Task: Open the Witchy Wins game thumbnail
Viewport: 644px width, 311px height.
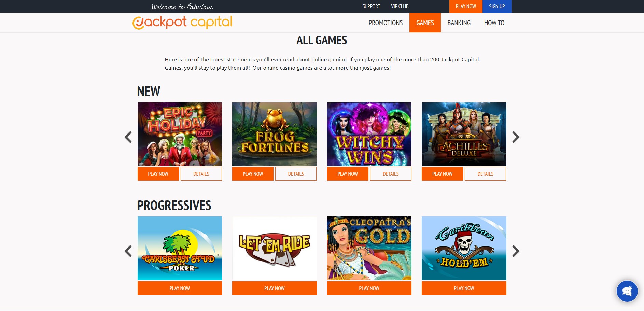Action: (369, 134)
